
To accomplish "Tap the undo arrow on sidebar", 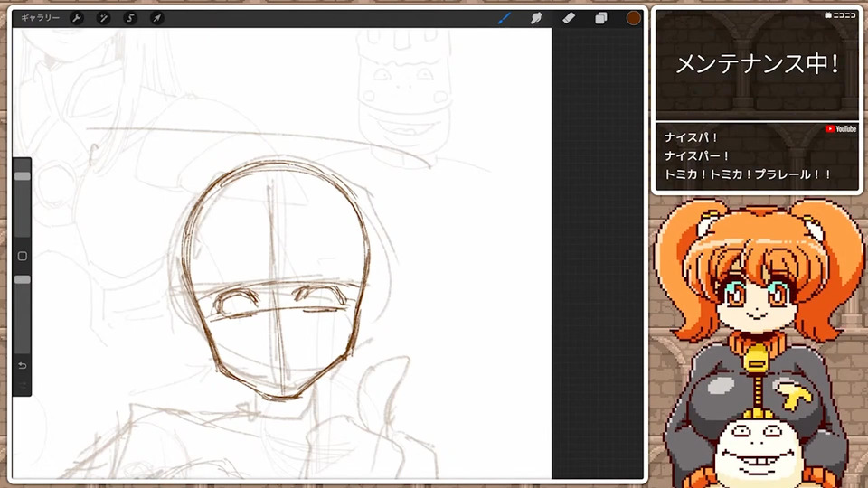I will click(23, 366).
